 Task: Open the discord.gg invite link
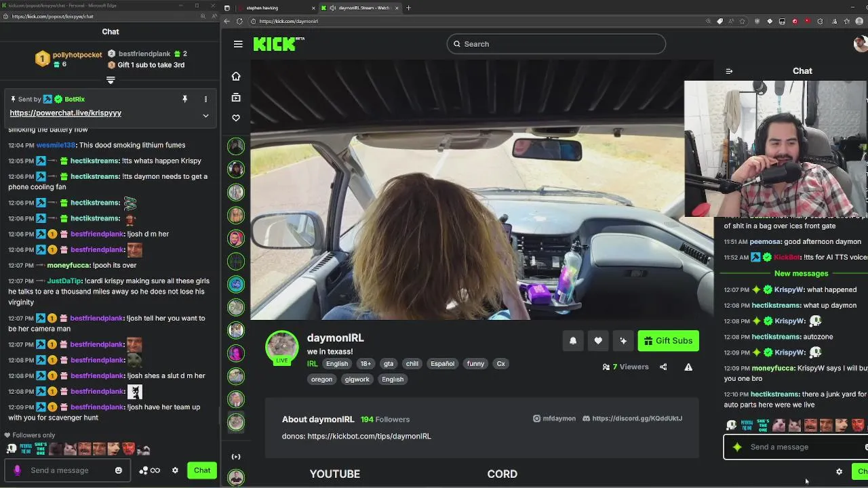point(632,419)
